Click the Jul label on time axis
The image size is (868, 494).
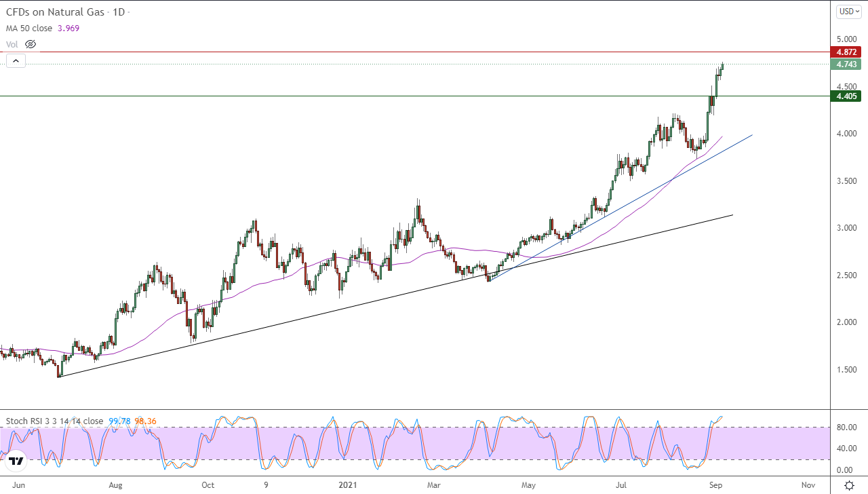621,485
